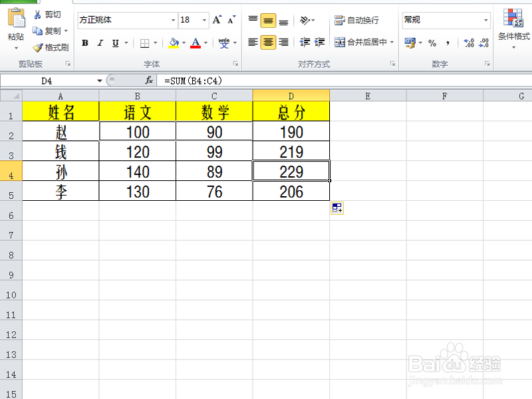The width and height of the screenshot is (532, 399).
Task: Open the borders dropdown arrow
Action: pyautogui.click(x=156, y=43)
